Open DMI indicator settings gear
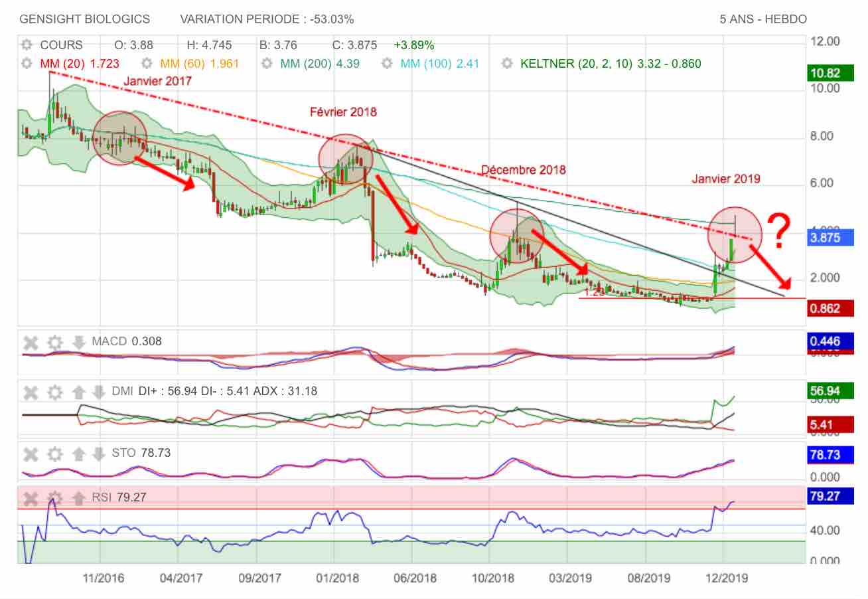Viewport: 868px width, 599px height. [x=55, y=392]
